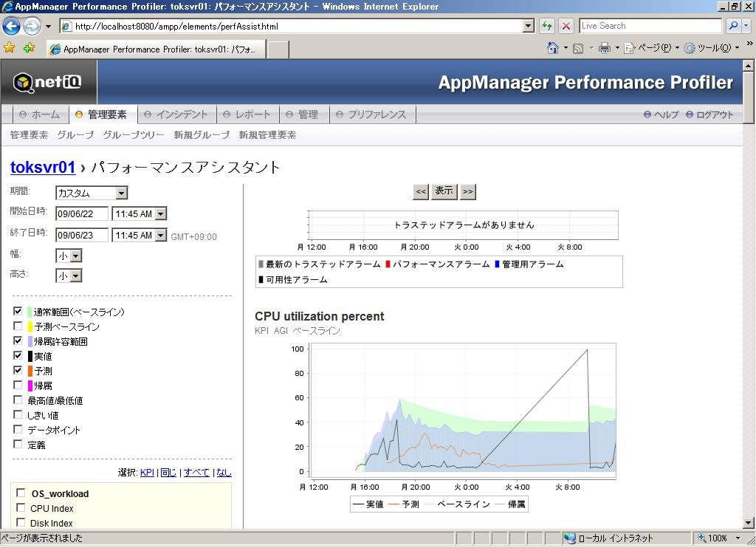Check the 帰属 checkbox
Viewport: 756px width, 548px height.
18,385
